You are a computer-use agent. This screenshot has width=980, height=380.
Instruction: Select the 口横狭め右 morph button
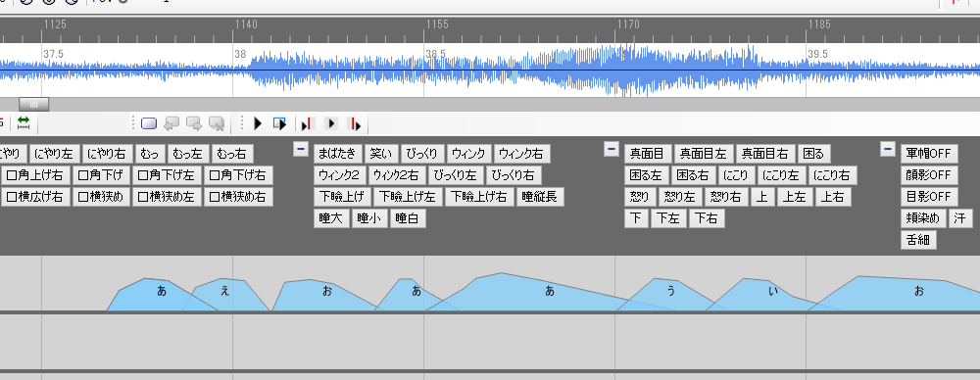[x=238, y=197]
